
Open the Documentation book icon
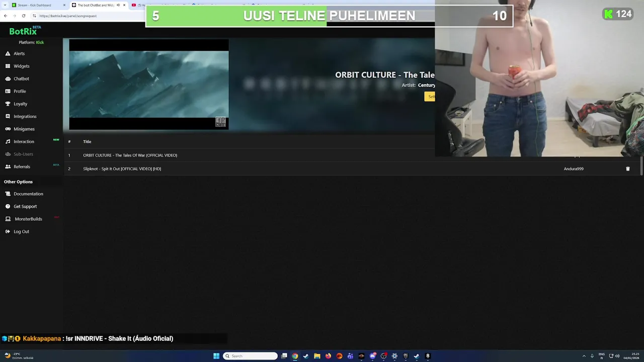click(x=8, y=194)
